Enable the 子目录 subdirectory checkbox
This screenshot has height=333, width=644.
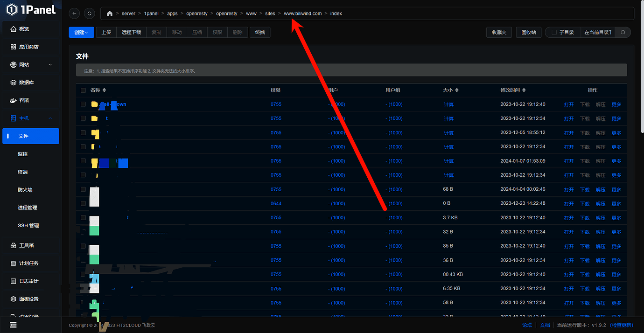(554, 32)
